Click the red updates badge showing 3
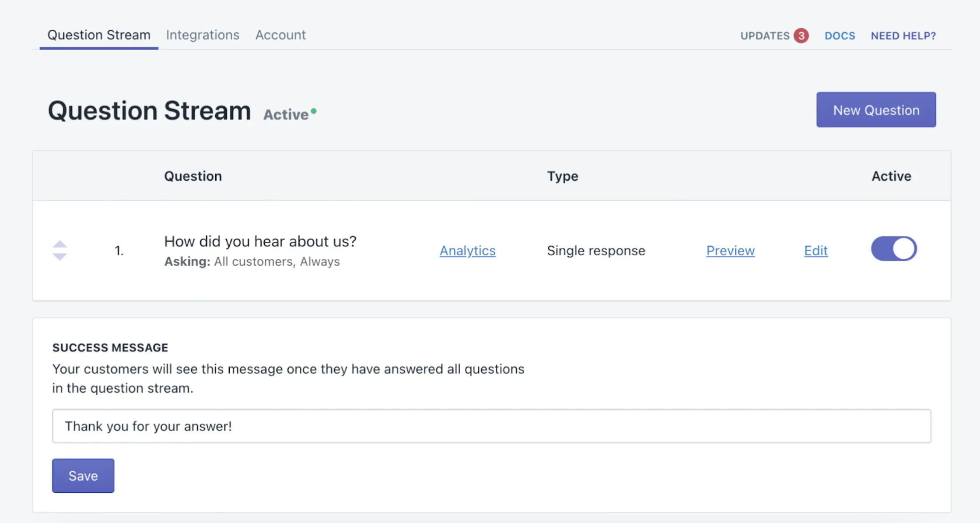This screenshot has height=523, width=980. pyautogui.click(x=801, y=35)
